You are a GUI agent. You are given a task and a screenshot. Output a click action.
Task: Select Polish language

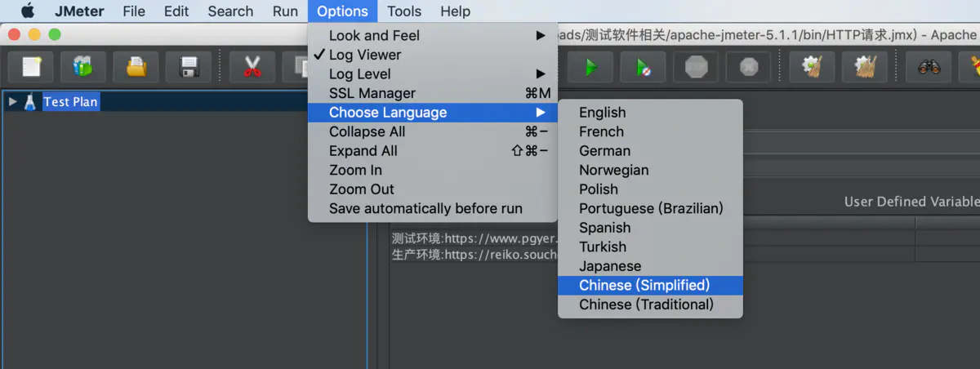pyautogui.click(x=651, y=189)
